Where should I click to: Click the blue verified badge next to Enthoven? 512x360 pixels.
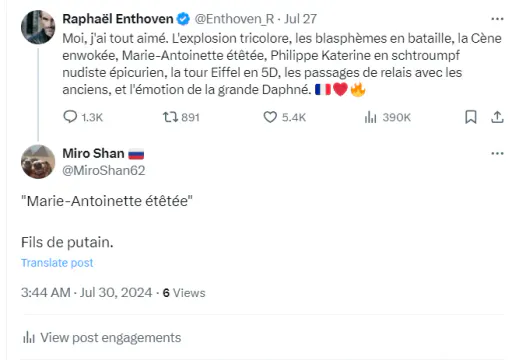[x=183, y=19]
